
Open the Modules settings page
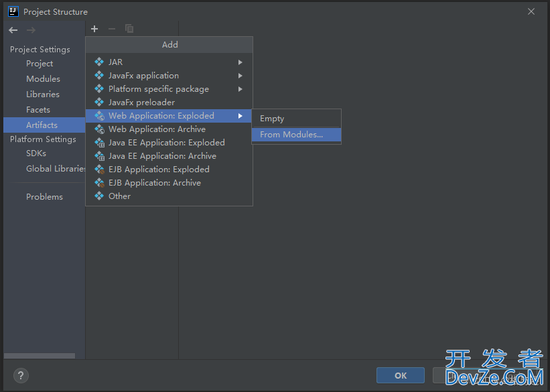43,79
